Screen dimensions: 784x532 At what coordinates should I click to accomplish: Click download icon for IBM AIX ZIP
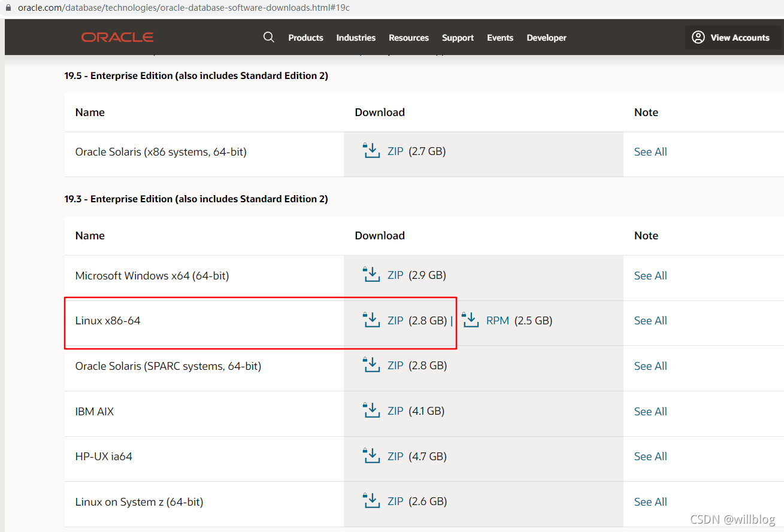(x=372, y=411)
